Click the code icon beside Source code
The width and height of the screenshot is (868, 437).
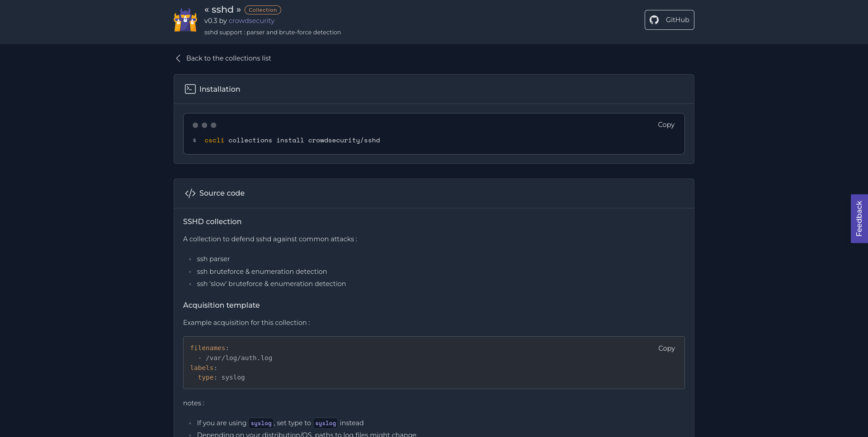pyautogui.click(x=190, y=193)
